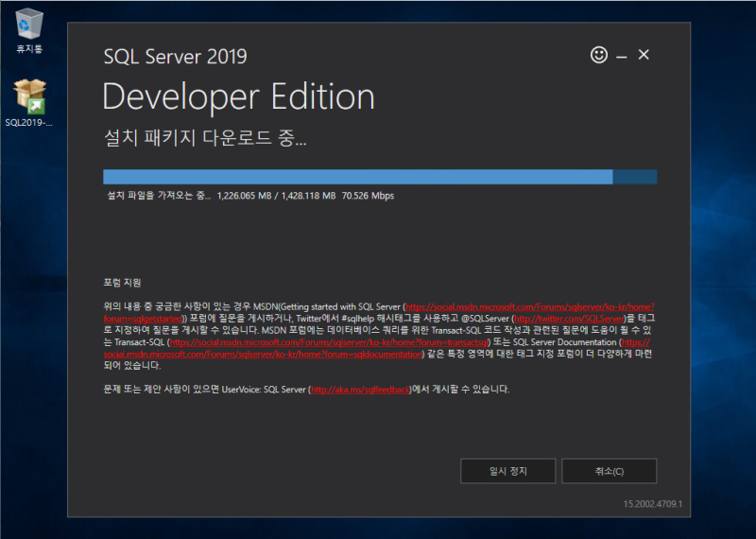Click the 포럼 지원 heading
Image resolution: width=756 pixels, height=539 pixels.
[x=122, y=283]
